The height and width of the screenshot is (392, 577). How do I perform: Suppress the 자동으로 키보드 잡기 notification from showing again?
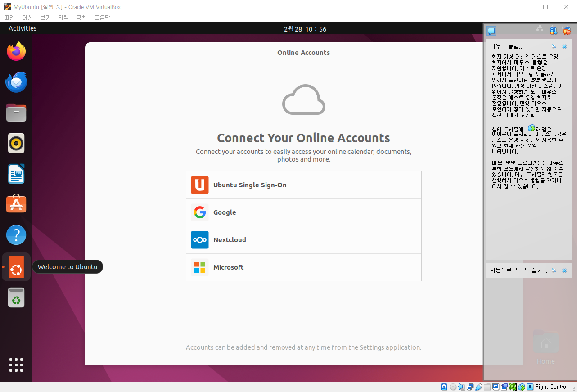click(x=554, y=270)
